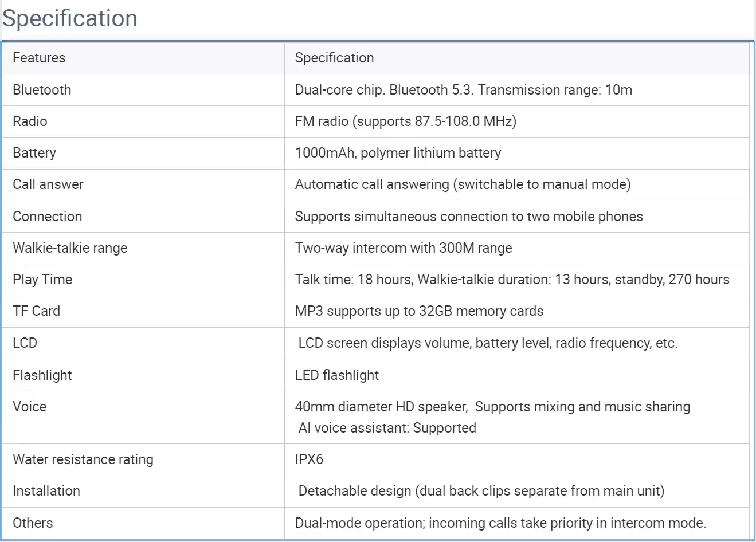This screenshot has height=542, width=756.
Task: Click the two-way intercom 300M range cell
Action: (x=403, y=248)
